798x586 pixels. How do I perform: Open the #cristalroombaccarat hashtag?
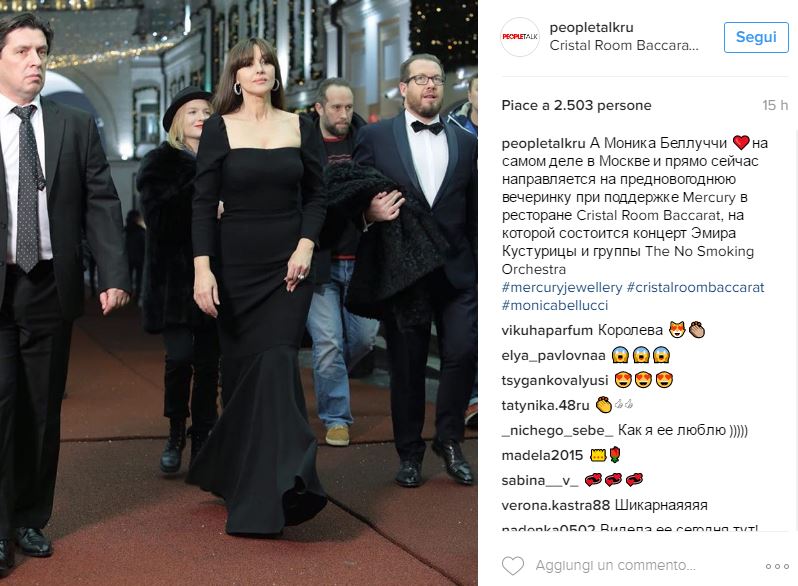click(x=696, y=287)
